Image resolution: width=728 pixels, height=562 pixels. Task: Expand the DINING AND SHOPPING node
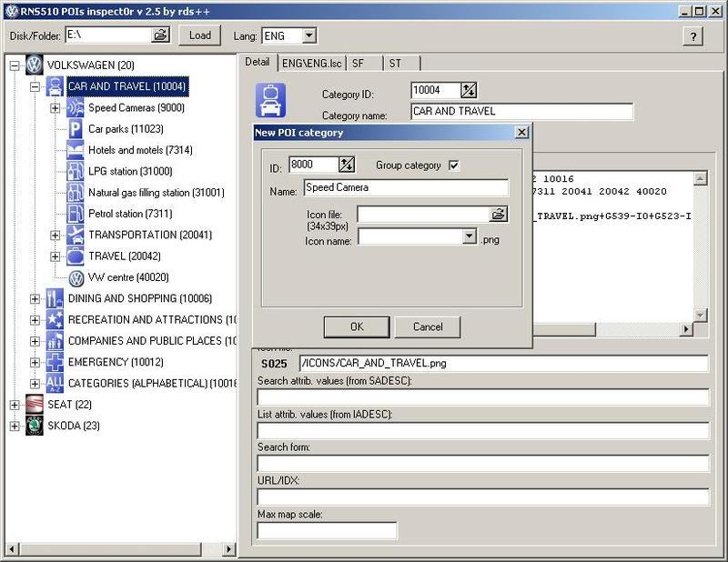point(35,299)
